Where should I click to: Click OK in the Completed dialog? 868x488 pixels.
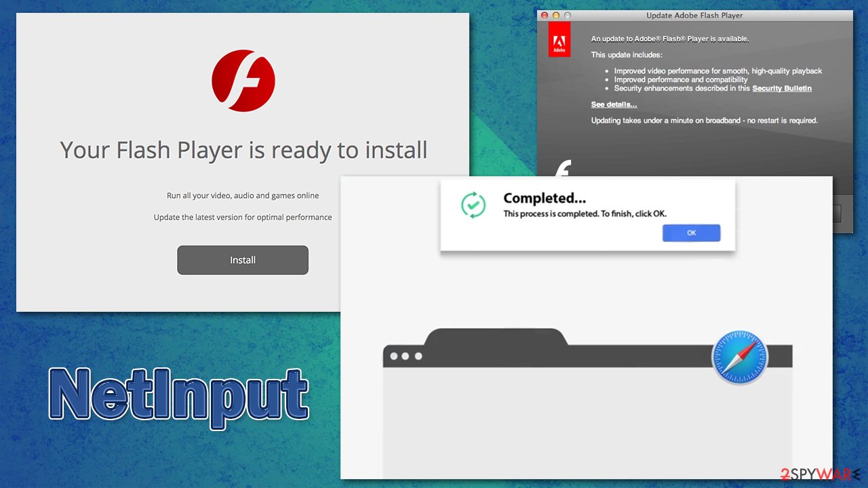tap(691, 232)
